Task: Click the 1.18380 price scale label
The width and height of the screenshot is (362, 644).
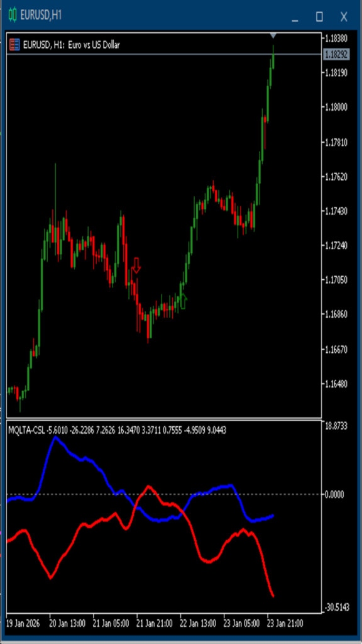Action: (x=336, y=38)
